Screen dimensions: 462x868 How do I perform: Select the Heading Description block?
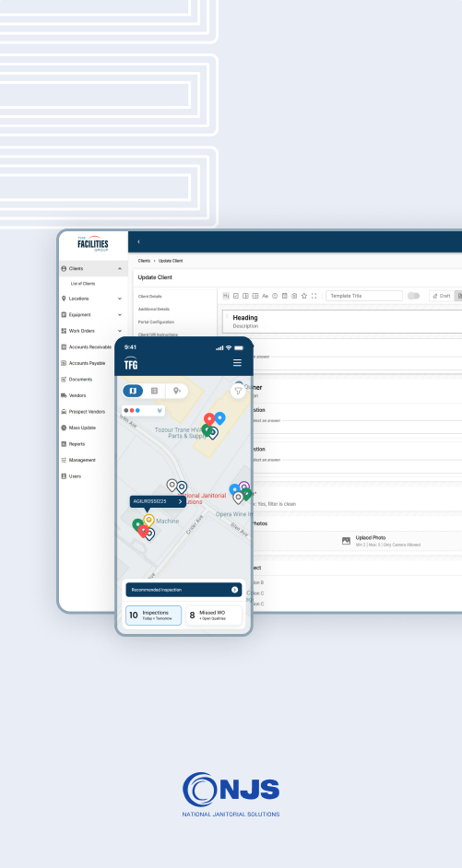tap(342, 322)
